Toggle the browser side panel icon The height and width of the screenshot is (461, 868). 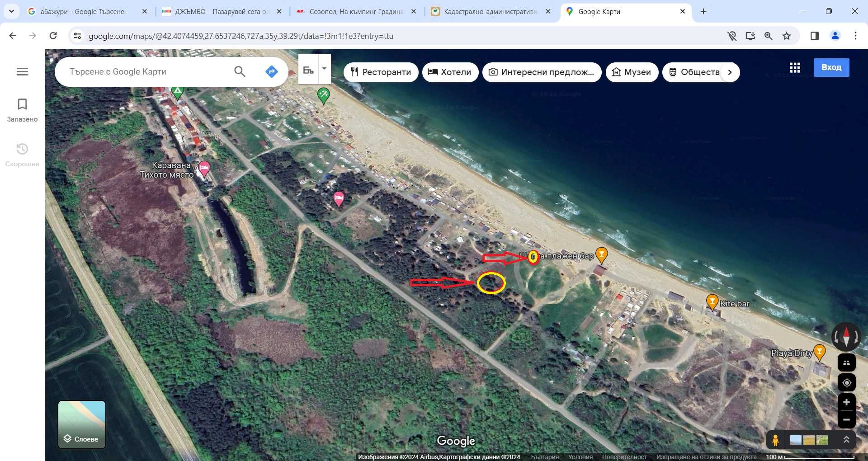coord(814,36)
